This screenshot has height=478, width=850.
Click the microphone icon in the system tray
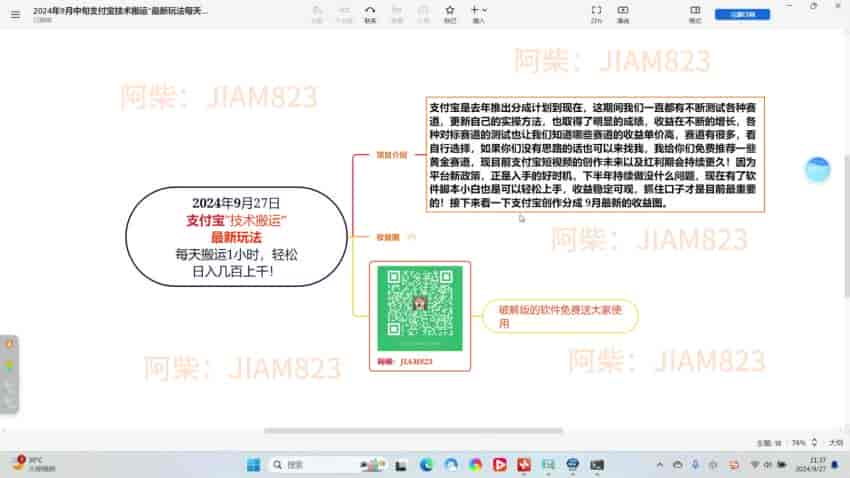coord(695,465)
